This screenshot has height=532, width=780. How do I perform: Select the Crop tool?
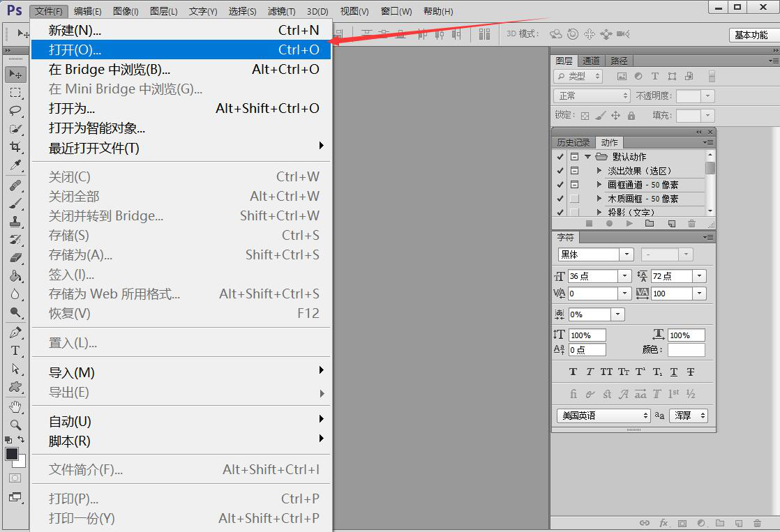pyautogui.click(x=15, y=146)
